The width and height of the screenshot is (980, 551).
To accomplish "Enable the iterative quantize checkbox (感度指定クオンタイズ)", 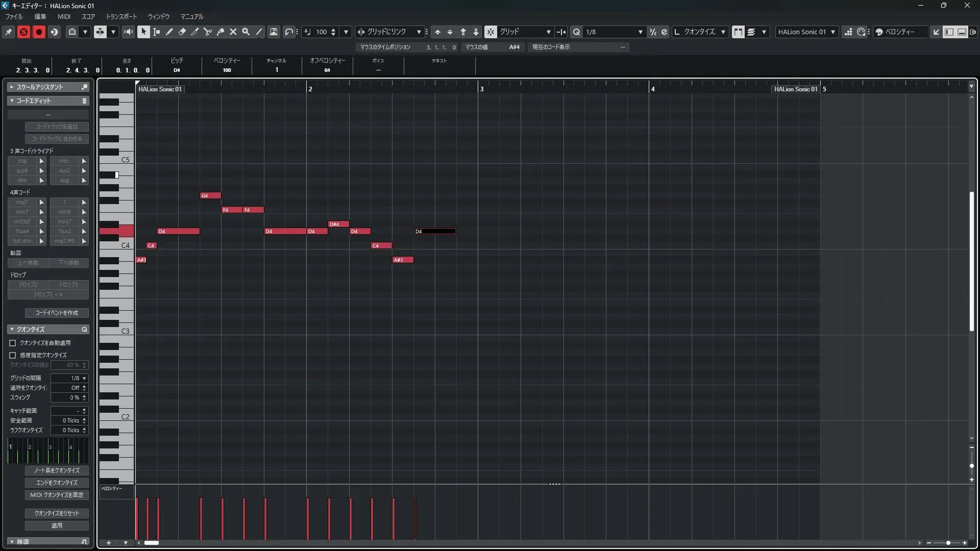I will [x=13, y=355].
